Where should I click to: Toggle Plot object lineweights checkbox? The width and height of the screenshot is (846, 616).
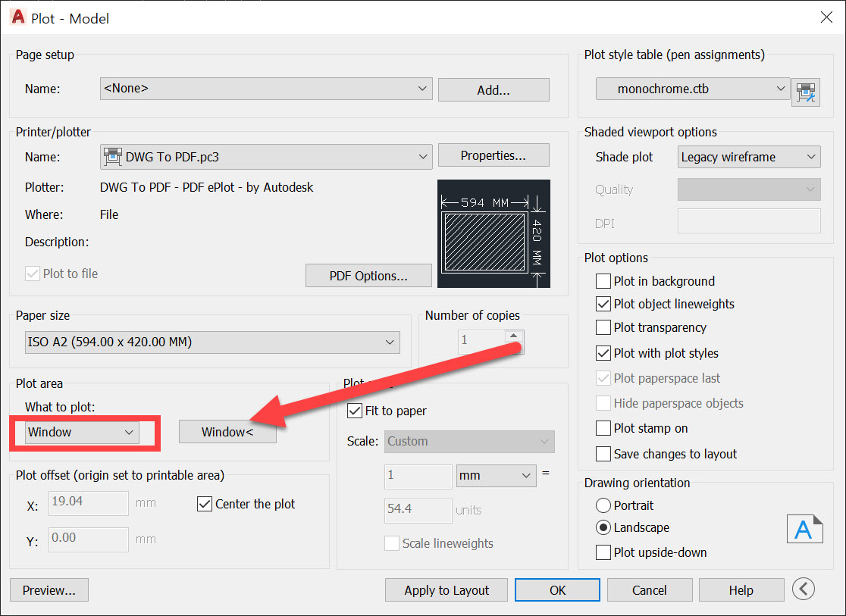click(603, 305)
